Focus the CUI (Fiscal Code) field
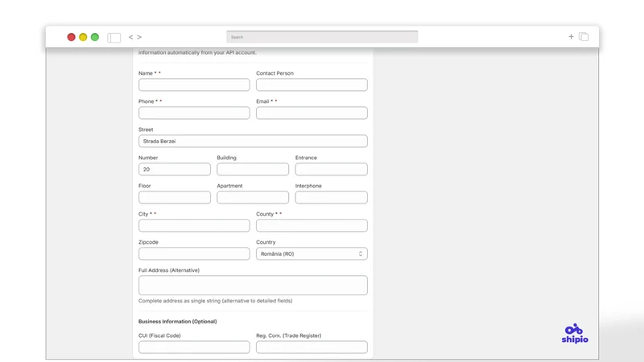 (x=194, y=347)
